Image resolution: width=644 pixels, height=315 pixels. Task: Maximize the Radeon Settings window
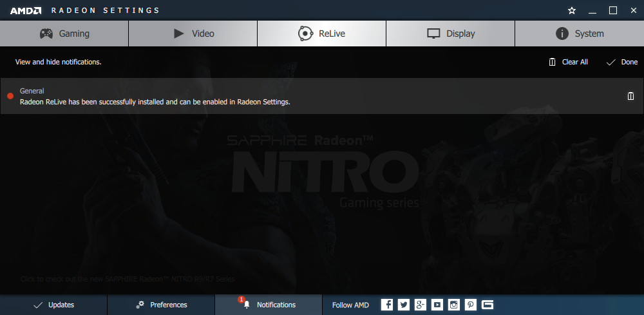[613, 11]
